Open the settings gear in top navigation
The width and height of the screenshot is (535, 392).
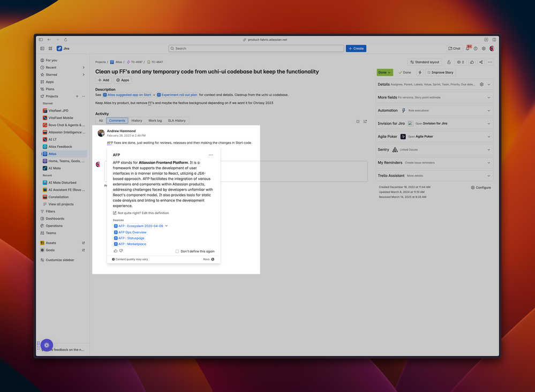484,48
